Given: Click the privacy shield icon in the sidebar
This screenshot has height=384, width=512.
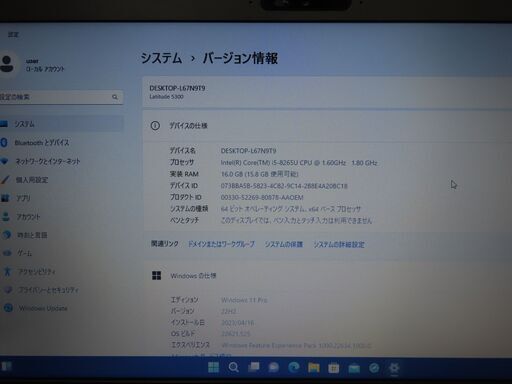Looking at the screenshot, I should [x=8, y=290].
